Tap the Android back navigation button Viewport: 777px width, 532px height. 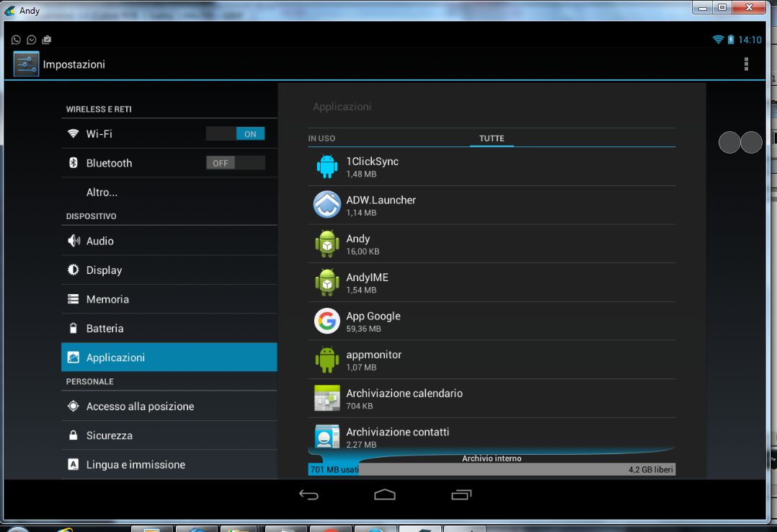click(x=308, y=495)
